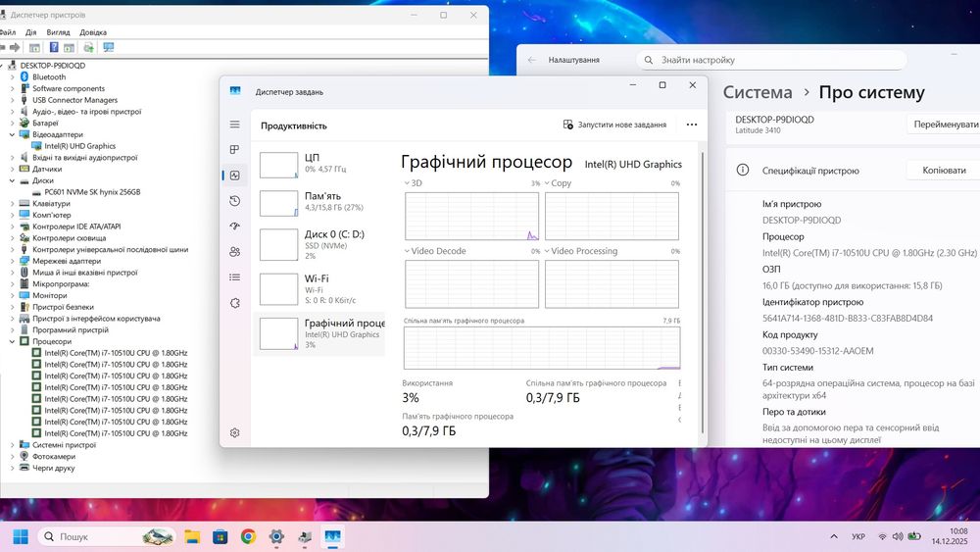Select Фотокамери in Device Manager tree

pos(54,456)
